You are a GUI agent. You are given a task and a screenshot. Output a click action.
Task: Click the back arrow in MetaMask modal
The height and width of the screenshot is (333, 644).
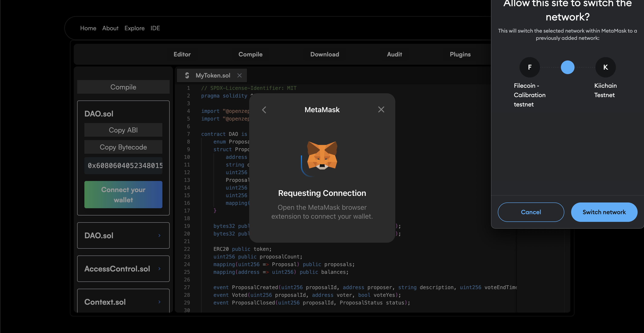coord(264,110)
